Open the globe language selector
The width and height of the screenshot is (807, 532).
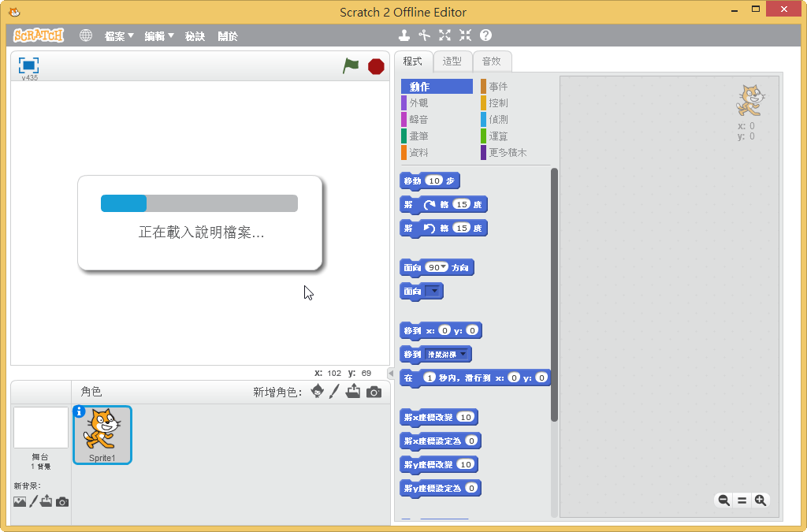pos(85,35)
